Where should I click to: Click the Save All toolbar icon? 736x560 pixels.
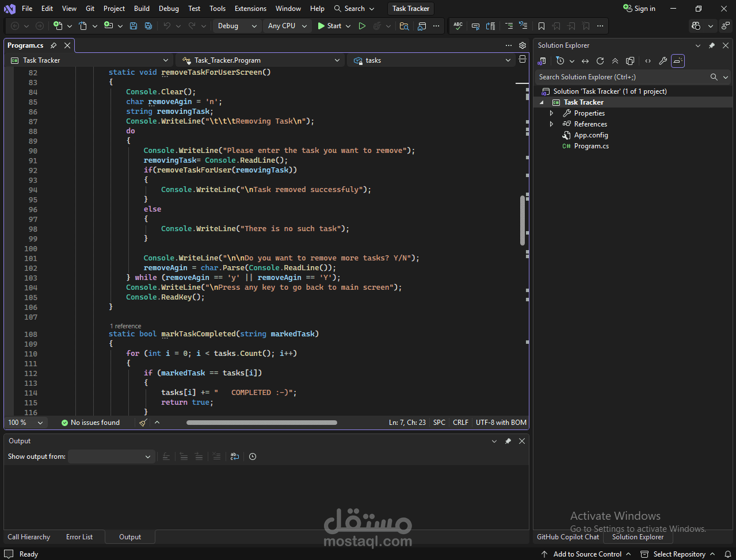click(x=148, y=26)
